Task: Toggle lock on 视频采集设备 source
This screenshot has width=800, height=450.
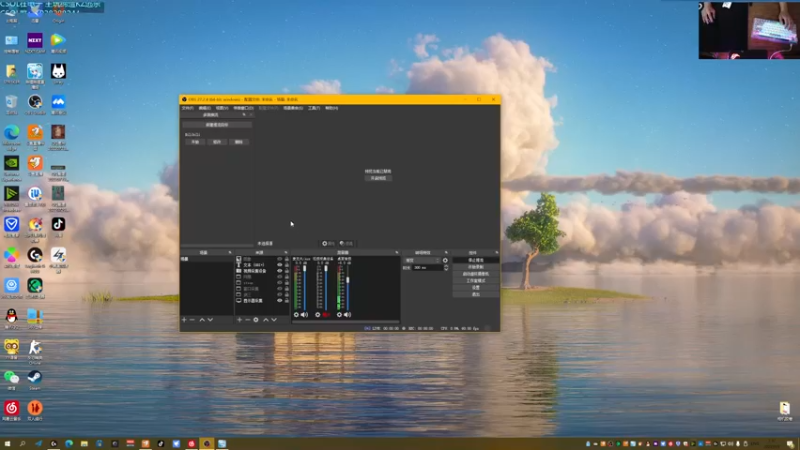Action: [x=287, y=271]
